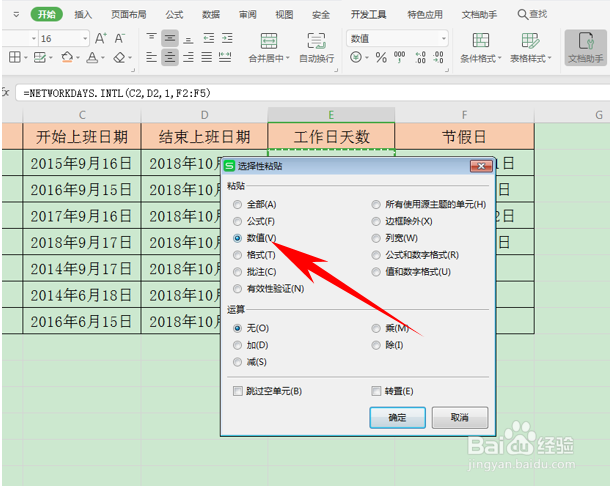Apply thousands separator style
The height and width of the screenshot is (486, 610).
400,57
